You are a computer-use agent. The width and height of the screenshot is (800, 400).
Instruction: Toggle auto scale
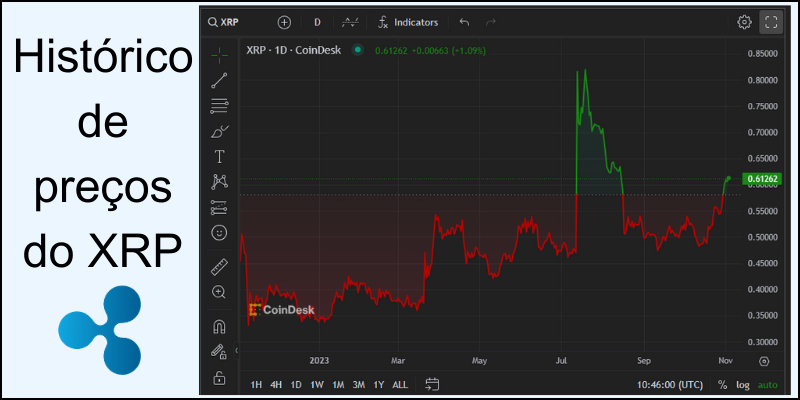(768, 385)
